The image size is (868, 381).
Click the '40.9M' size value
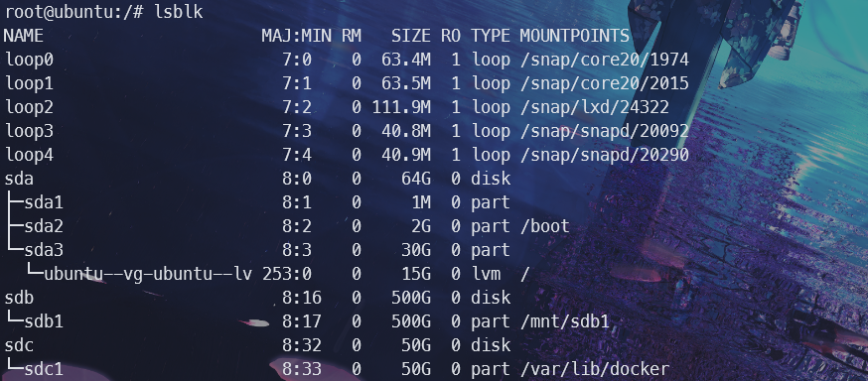tap(406, 155)
